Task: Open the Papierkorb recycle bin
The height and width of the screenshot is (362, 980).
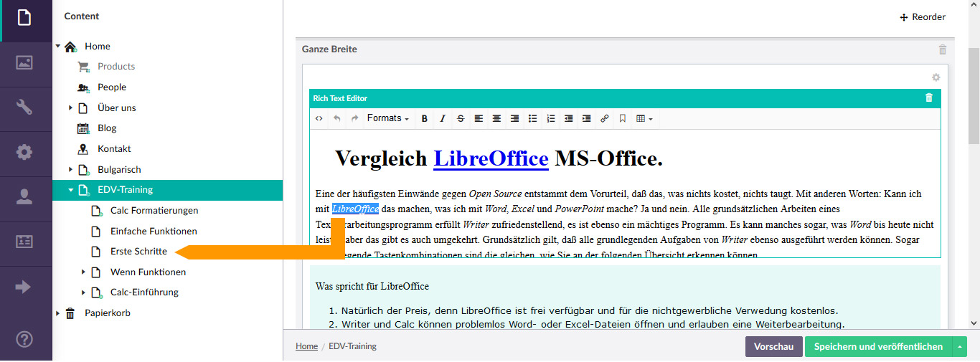Action: click(108, 313)
